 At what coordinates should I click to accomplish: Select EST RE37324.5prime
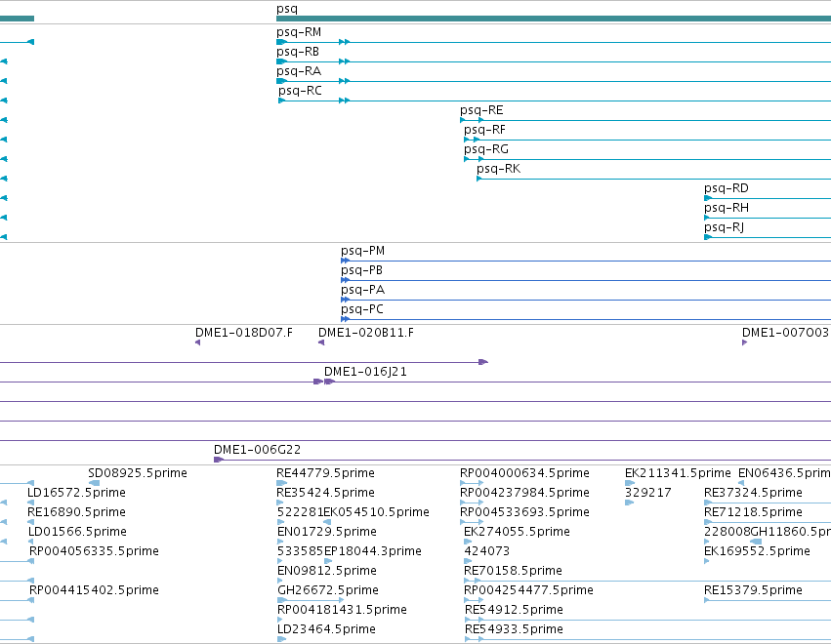[753, 493]
